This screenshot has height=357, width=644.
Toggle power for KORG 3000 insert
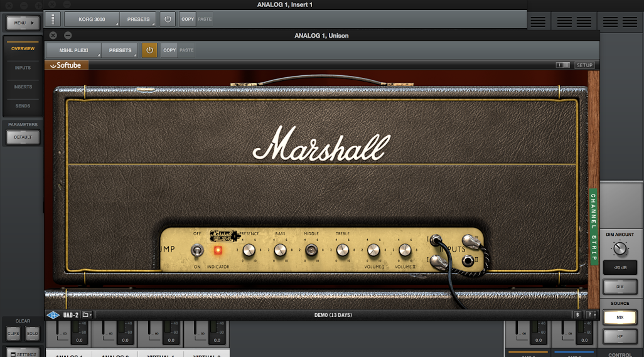(168, 19)
